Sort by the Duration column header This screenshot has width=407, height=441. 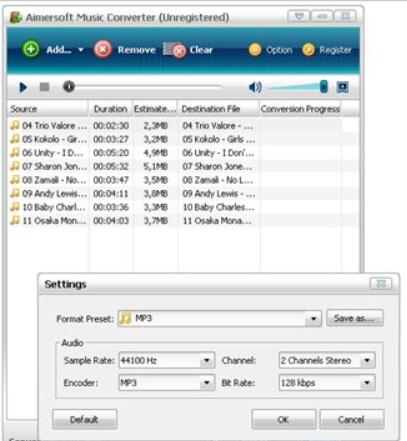[x=111, y=109]
